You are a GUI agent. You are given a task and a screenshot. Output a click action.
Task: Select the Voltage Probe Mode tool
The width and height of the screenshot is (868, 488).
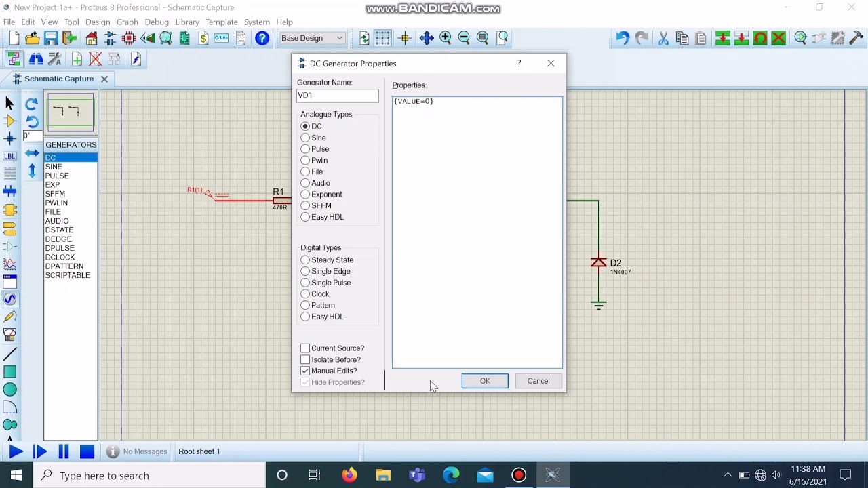[9, 317]
